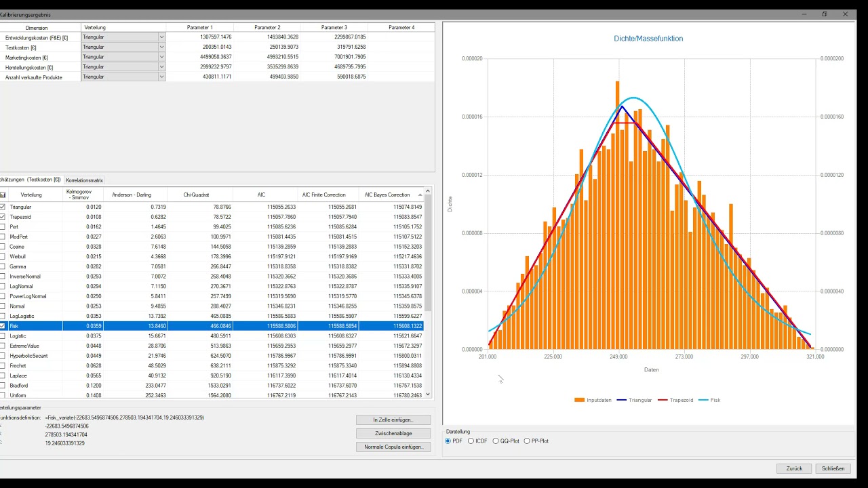Click the Fisk legend marker below the chart

coord(703,400)
